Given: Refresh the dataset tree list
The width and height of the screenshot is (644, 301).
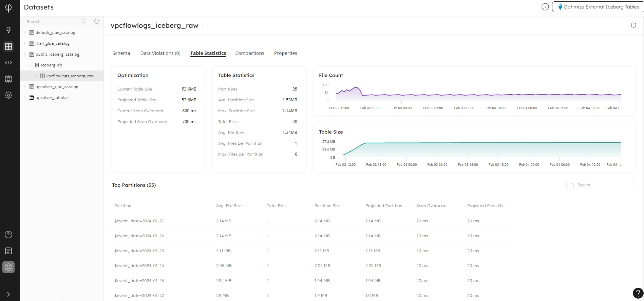Looking at the screenshot, I should 97,21.
